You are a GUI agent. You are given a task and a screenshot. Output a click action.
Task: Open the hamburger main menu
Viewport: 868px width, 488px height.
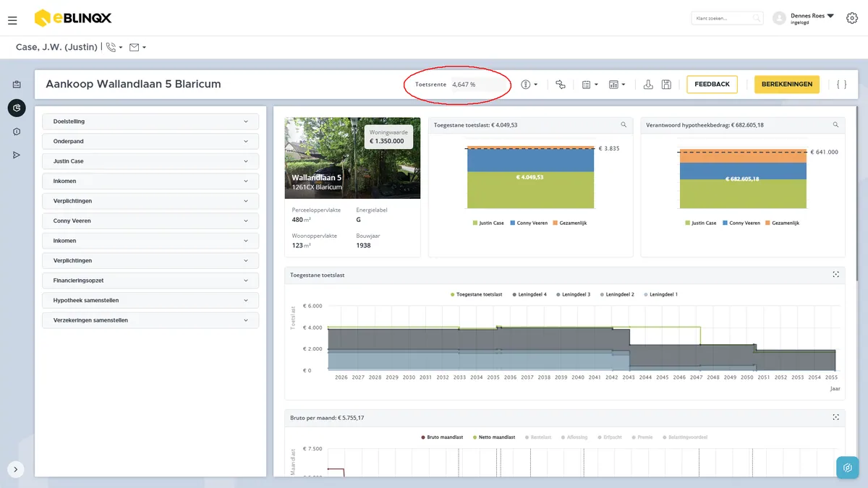coord(12,20)
